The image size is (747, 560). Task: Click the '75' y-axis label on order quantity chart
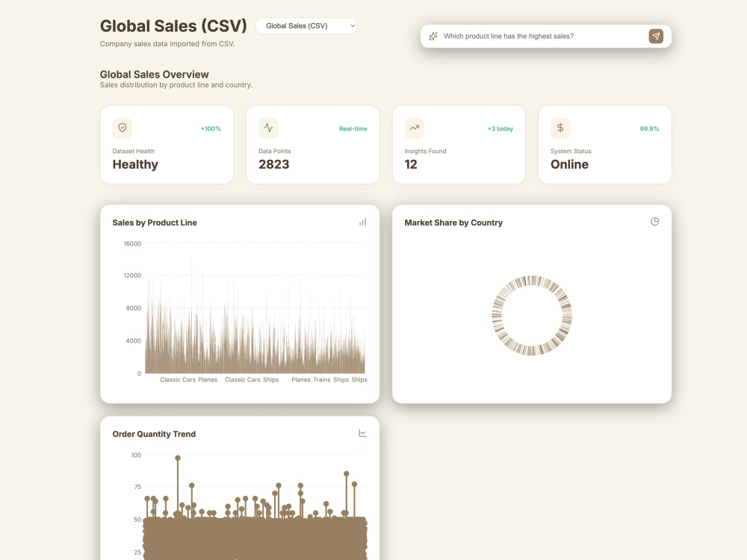point(137,487)
